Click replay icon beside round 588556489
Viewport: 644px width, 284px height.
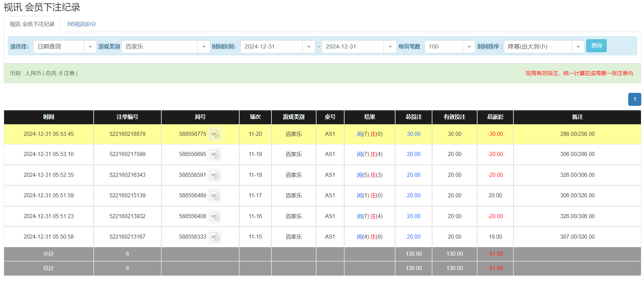click(x=215, y=196)
